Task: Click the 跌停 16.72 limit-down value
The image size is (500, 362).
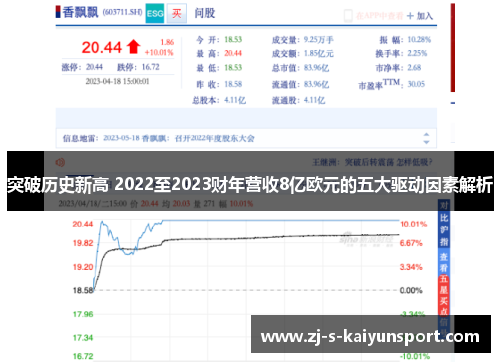Action: (151, 67)
